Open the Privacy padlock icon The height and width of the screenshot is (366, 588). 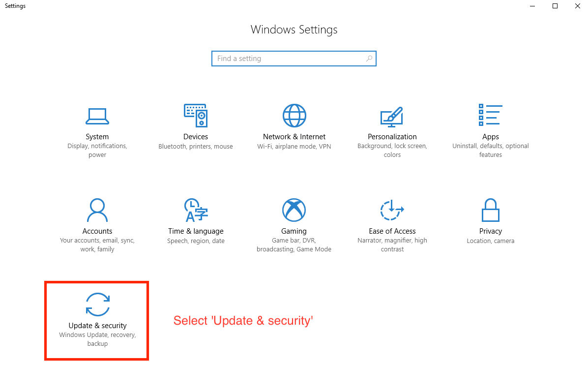[491, 210]
